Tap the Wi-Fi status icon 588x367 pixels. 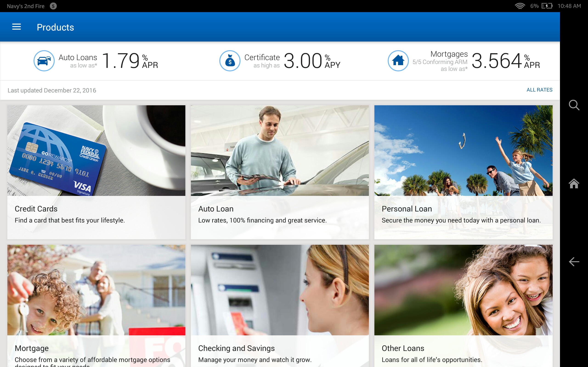520,6
